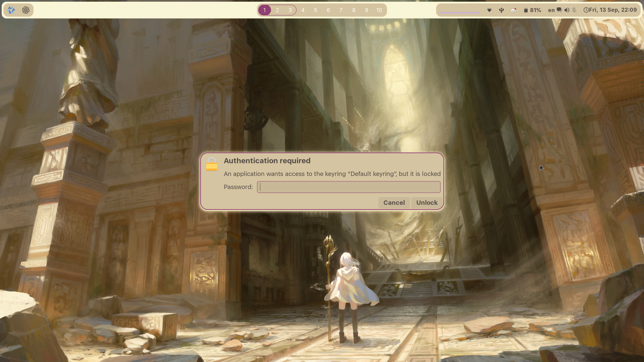The height and width of the screenshot is (362, 644).
Task: Switch to workspace 6
Action: (328, 10)
